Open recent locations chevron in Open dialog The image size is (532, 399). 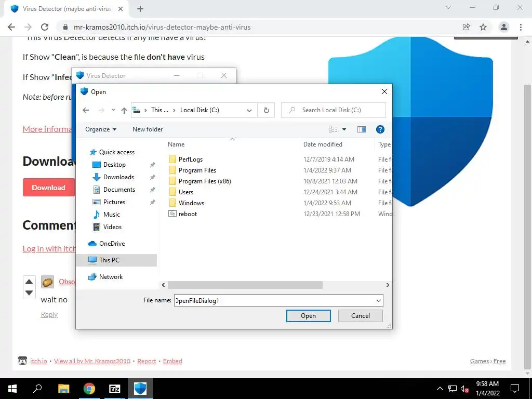113,110
